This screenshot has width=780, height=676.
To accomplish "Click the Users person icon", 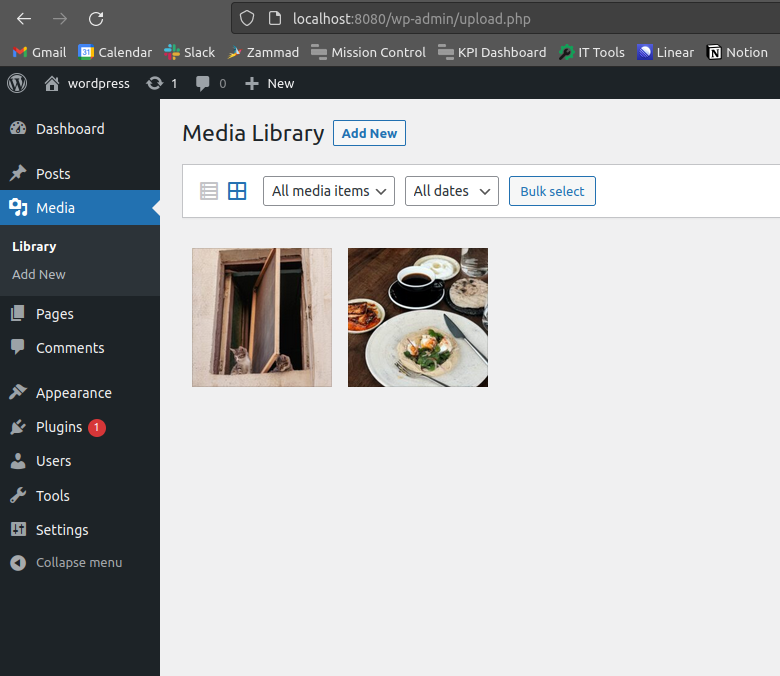I will [x=18, y=461].
